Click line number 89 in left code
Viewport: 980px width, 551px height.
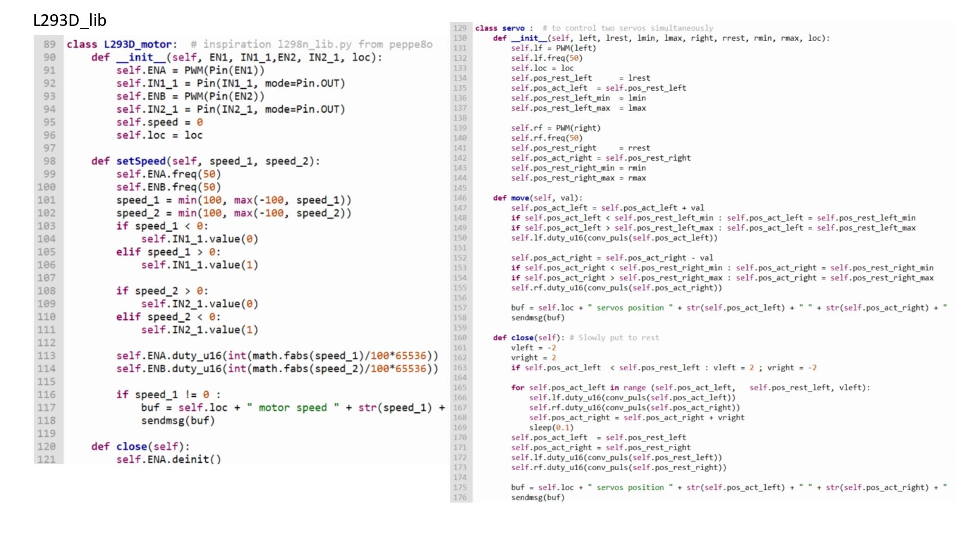pyautogui.click(x=49, y=44)
